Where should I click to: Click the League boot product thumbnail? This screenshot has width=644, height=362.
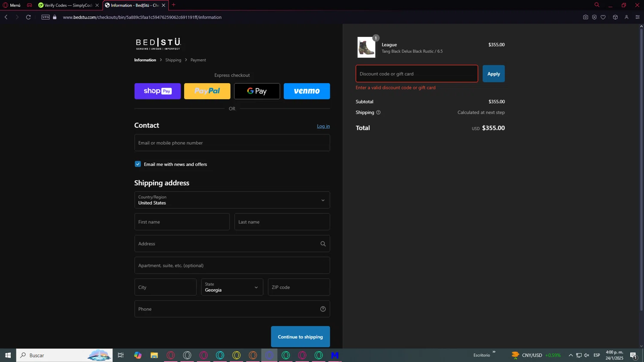click(366, 47)
